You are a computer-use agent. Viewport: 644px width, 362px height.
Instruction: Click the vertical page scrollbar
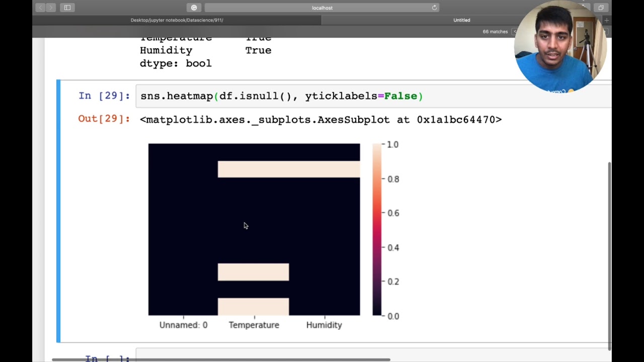610,255
